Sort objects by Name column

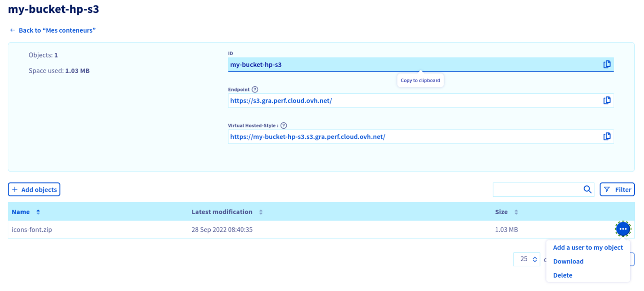[x=38, y=212]
